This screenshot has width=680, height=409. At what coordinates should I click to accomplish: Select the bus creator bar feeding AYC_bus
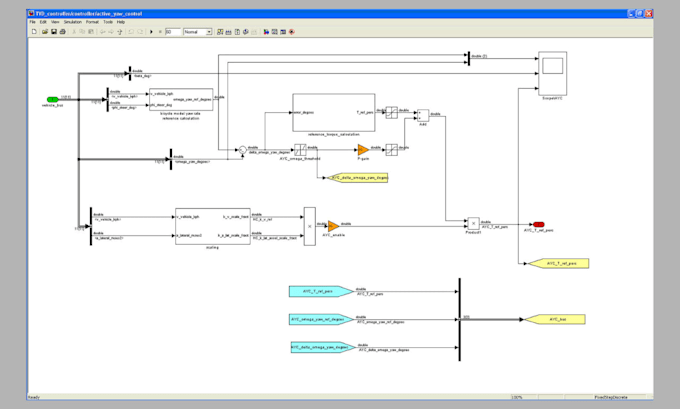460,320
